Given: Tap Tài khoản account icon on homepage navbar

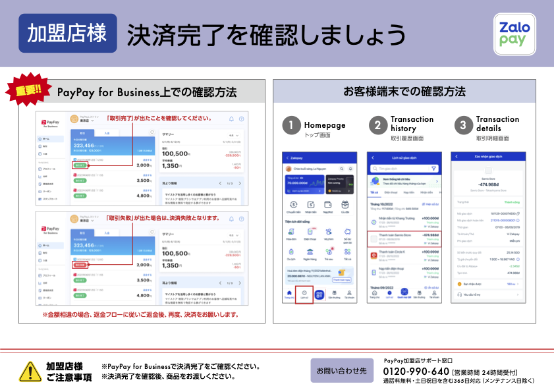Looking at the screenshot, I should [349, 293].
